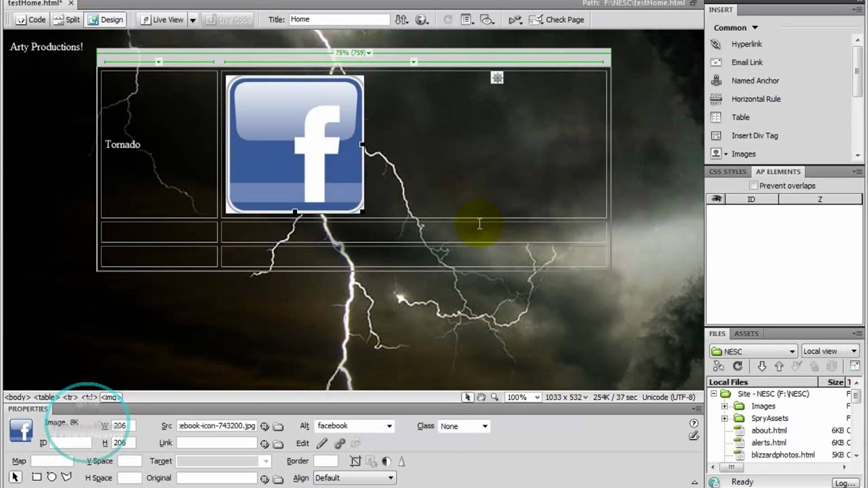Image resolution: width=868 pixels, height=488 pixels.
Task: Select about.html in the Files list
Action: point(769,430)
